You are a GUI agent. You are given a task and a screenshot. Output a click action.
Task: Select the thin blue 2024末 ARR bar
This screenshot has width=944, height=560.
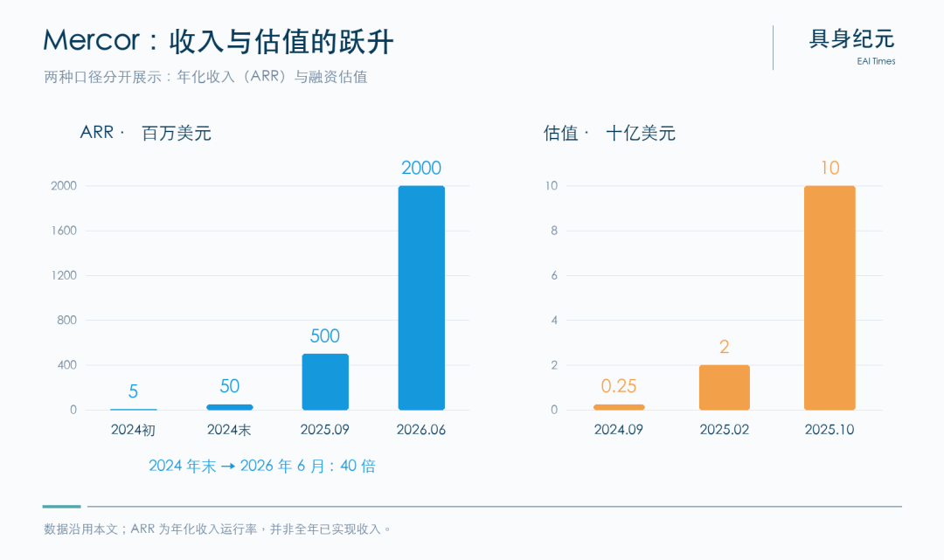(x=229, y=407)
